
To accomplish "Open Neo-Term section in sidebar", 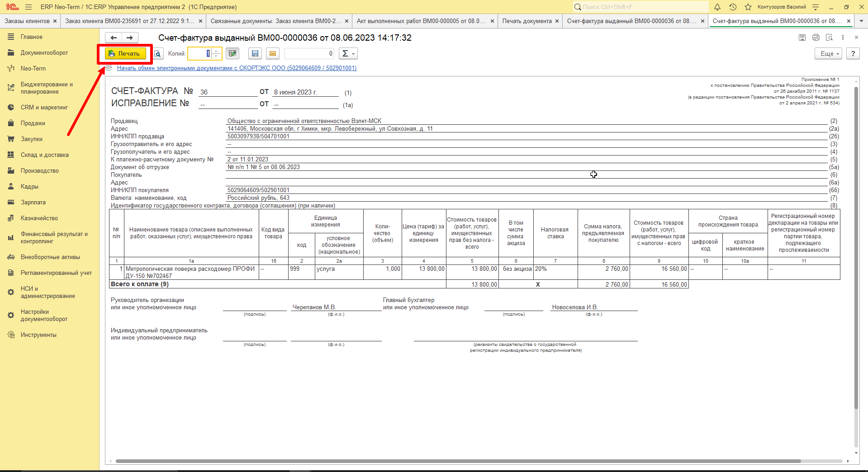I will (x=33, y=68).
